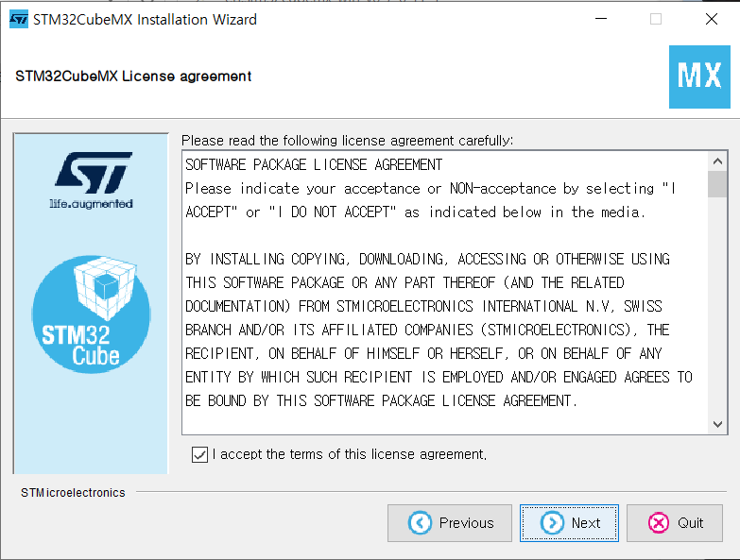Uncheck the accept license terms checkbox

point(199,455)
